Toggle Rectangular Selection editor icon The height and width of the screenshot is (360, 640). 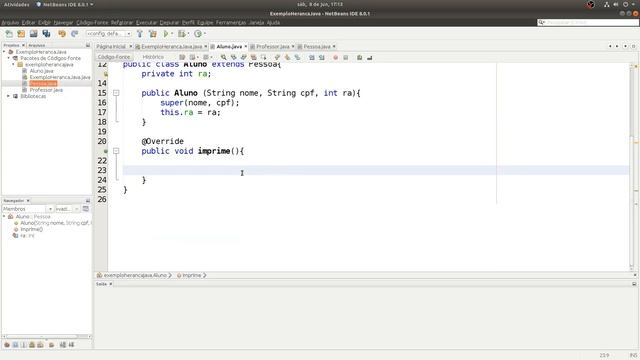264,58
